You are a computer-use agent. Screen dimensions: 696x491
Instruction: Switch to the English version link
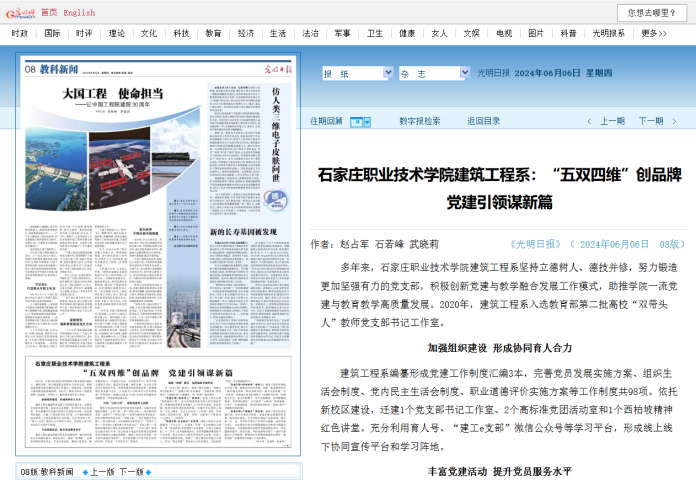click(x=79, y=13)
